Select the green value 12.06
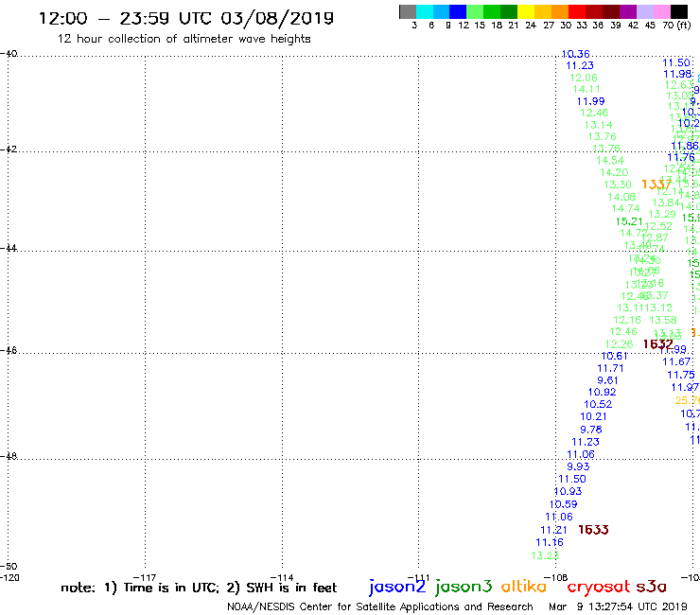The height and width of the screenshot is (615, 700). pyautogui.click(x=584, y=78)
